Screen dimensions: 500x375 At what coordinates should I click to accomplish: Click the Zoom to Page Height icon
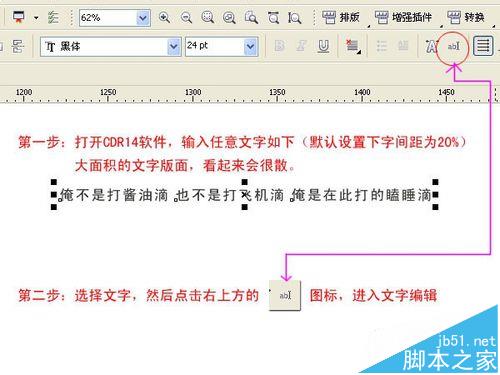coord(295,17)
